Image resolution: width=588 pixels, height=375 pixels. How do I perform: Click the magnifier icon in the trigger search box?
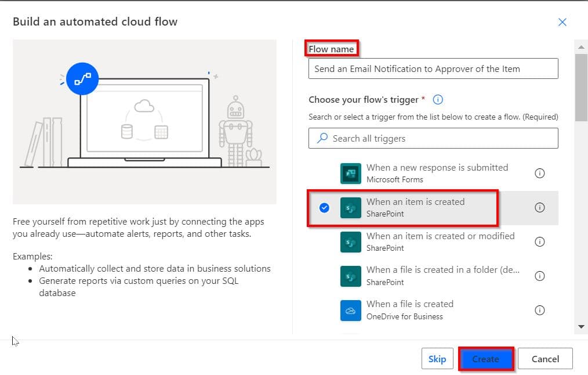tap(322, 138)
